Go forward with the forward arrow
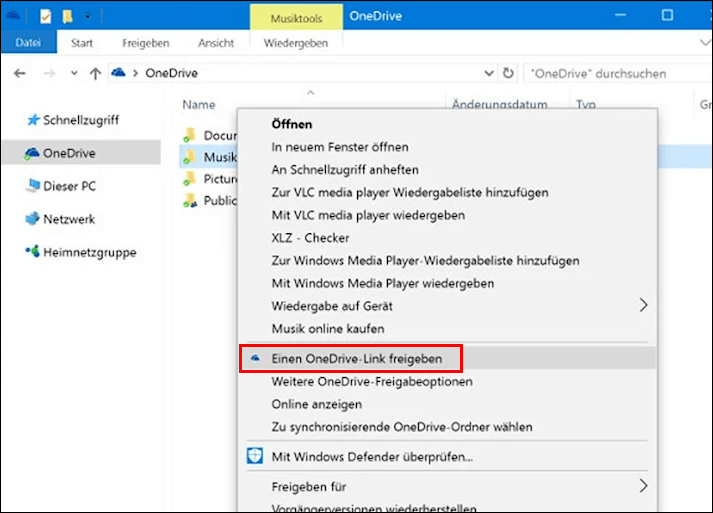 [x=49, y=73]
